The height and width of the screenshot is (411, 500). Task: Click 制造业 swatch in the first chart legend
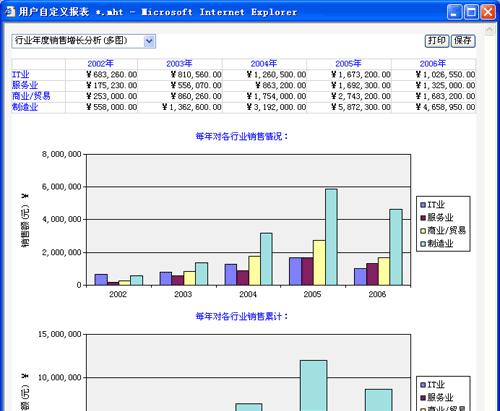423,244
